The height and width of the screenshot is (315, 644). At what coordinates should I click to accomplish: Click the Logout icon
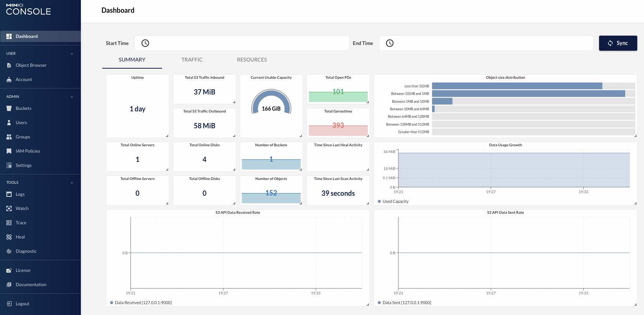point(9,304)
